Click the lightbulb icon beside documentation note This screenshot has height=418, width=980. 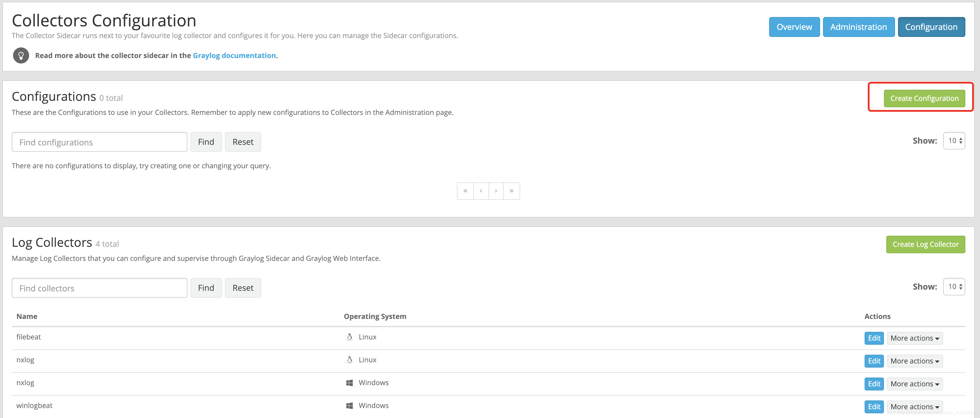click(21, 56)
